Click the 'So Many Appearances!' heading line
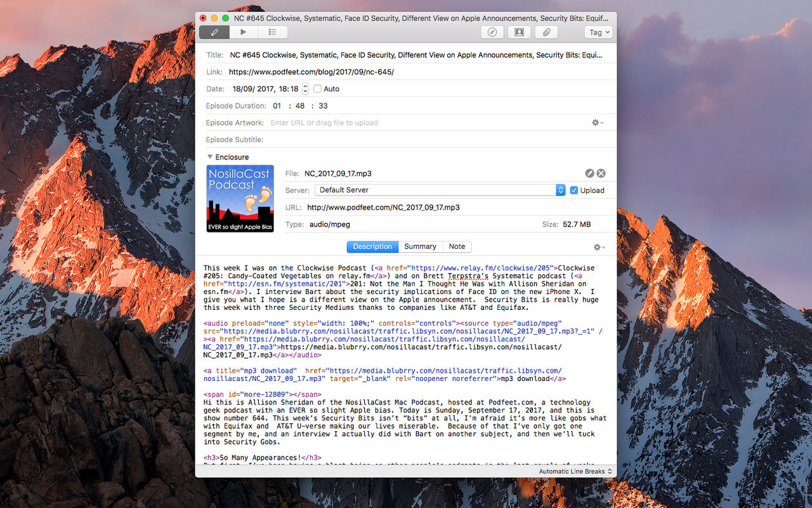 (x=263, y=458)
